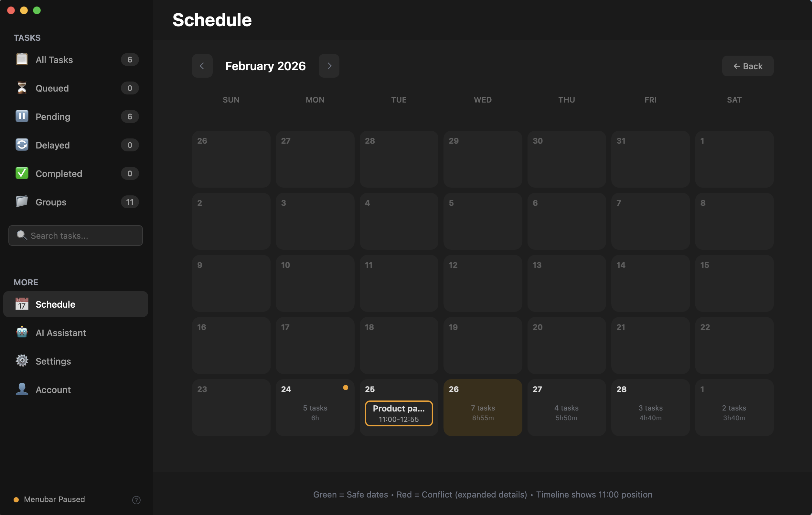Switch to February 2026 heading view
This screenshot has width=812, height=515.
pyautogui.click(x=265, y=66)
